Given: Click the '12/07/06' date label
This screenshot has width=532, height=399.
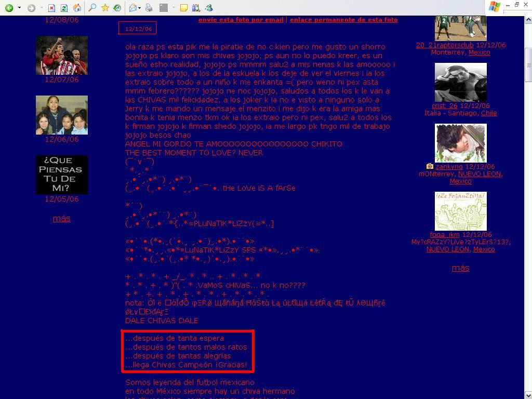Looking at the screenshot, I should pos(62,79).
